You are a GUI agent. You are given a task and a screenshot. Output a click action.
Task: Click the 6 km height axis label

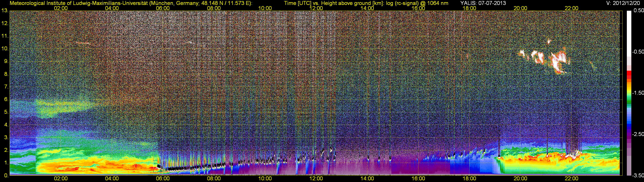click(x=6, y=100)
